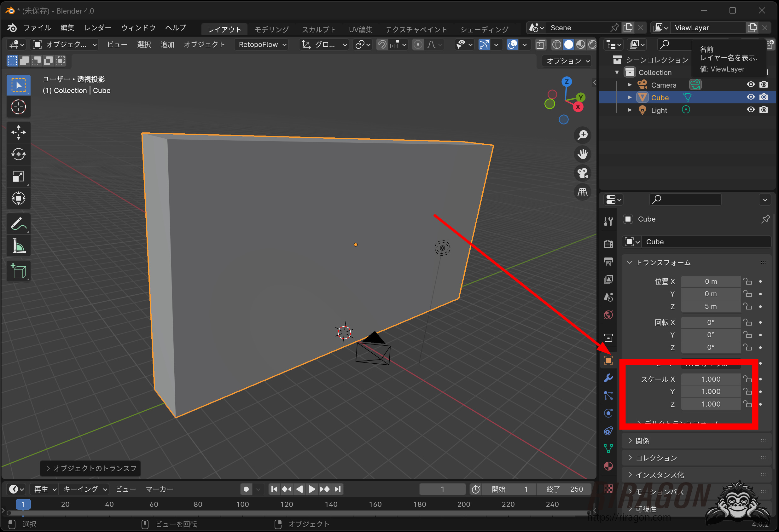This screenshot has height=532, width=779.
Task: Click the current frame number field
Action: tap(442, 489)
